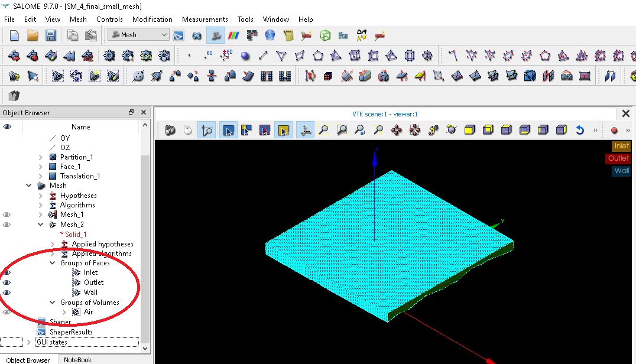This screenshot has width=636, height=364.
Task: Activate the Geometry module icon
Action: pos(197,35)
